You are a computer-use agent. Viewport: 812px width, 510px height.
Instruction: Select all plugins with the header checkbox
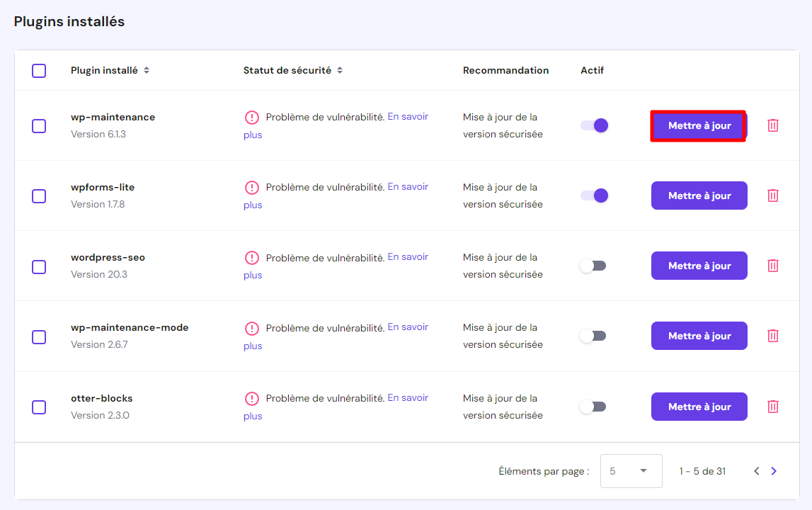tap(39, 70)
